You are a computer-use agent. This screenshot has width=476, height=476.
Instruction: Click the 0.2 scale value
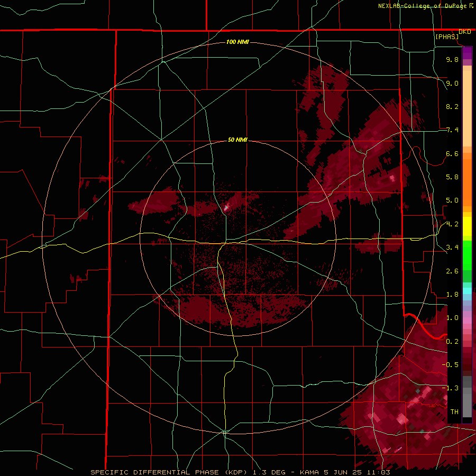(452, 342)
